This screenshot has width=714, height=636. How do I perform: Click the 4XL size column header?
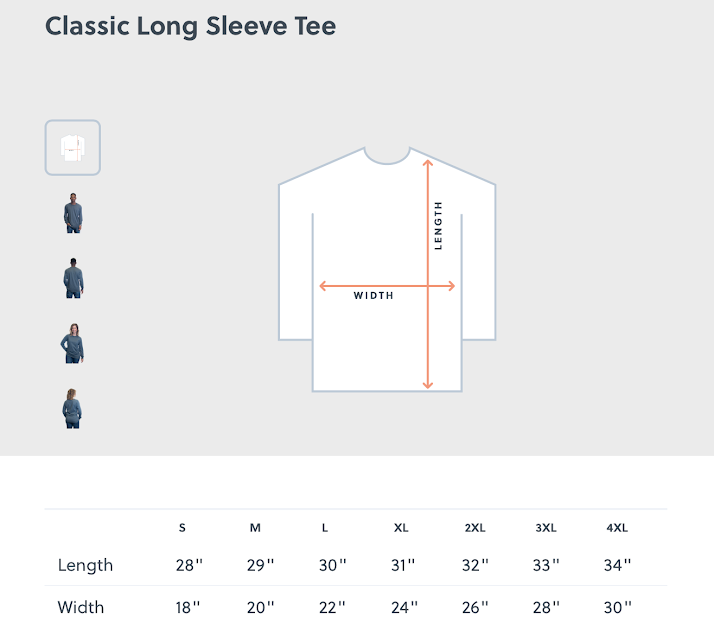(x=617, y=528)
